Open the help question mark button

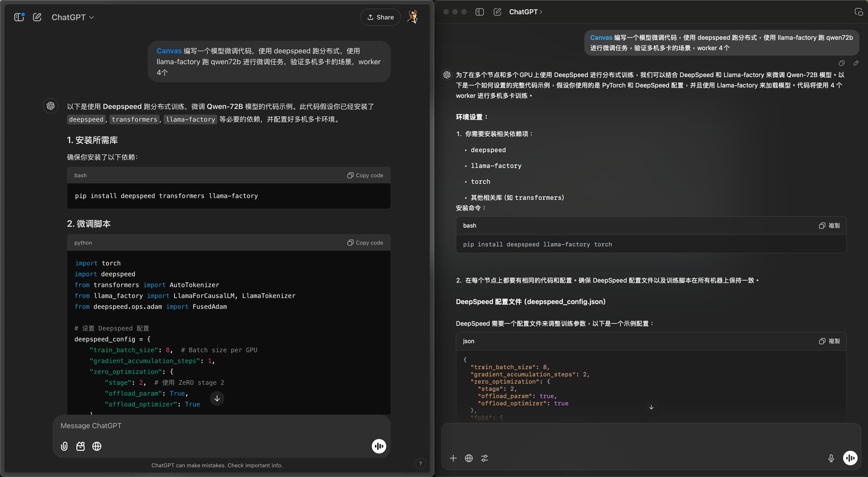point(420,463)
